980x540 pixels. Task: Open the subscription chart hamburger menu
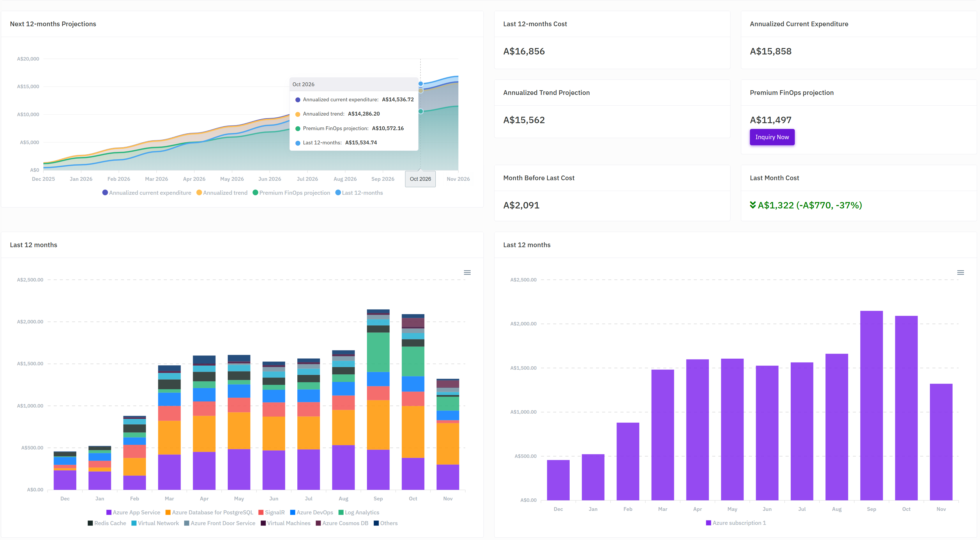(960, 272)
